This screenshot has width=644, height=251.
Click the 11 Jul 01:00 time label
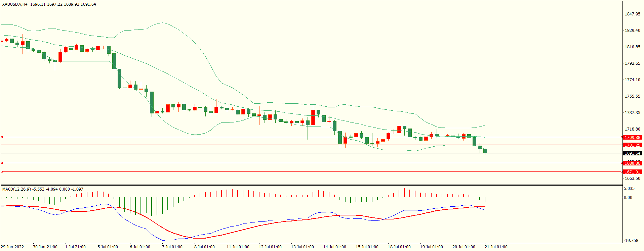(x=238, y=247)
